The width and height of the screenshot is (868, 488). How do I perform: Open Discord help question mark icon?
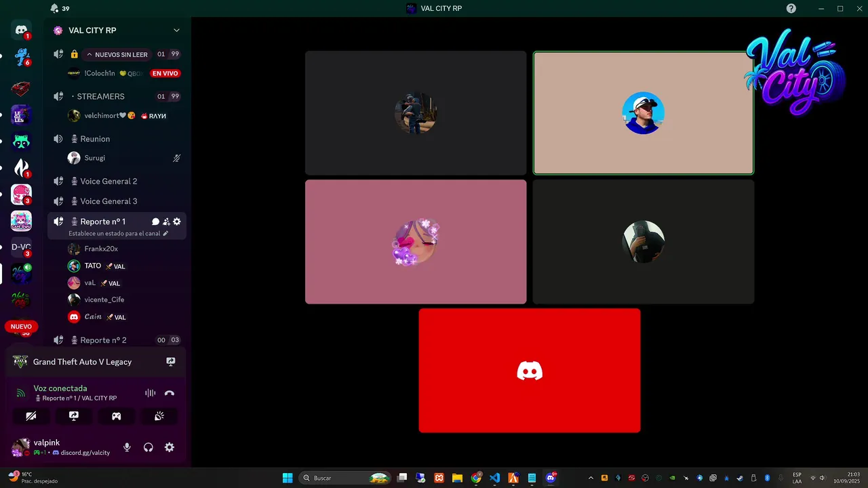pos(791,8)
